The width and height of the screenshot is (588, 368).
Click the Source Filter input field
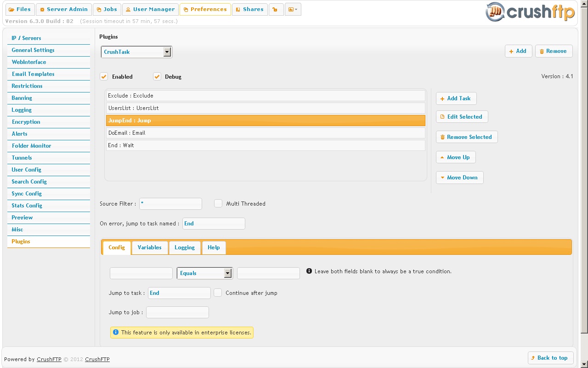tap(170, 204)
